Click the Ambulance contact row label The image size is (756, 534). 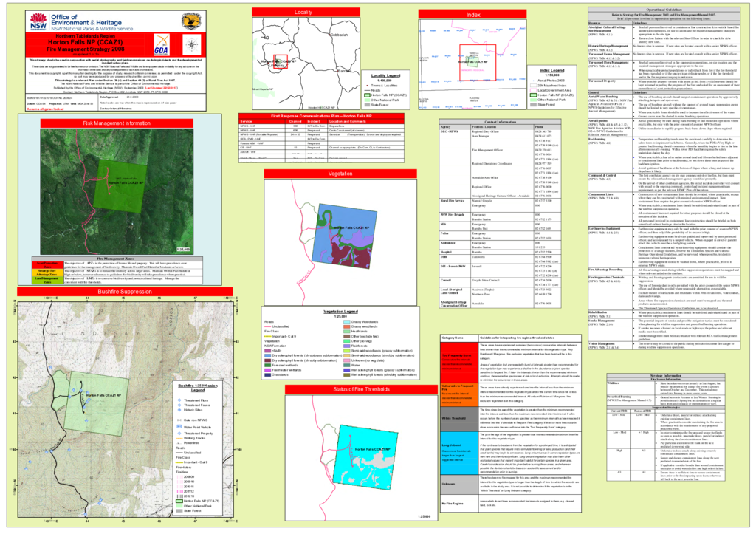point(448,243)
